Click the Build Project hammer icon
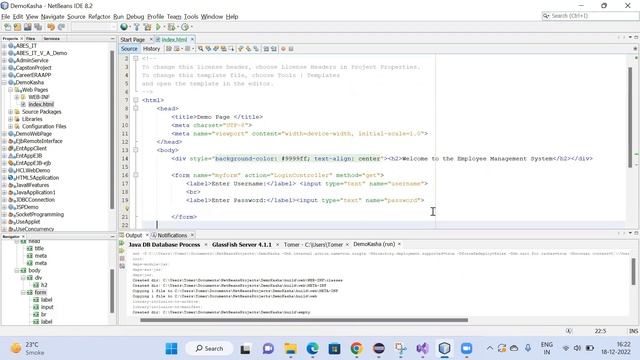 tap(136, 27)
